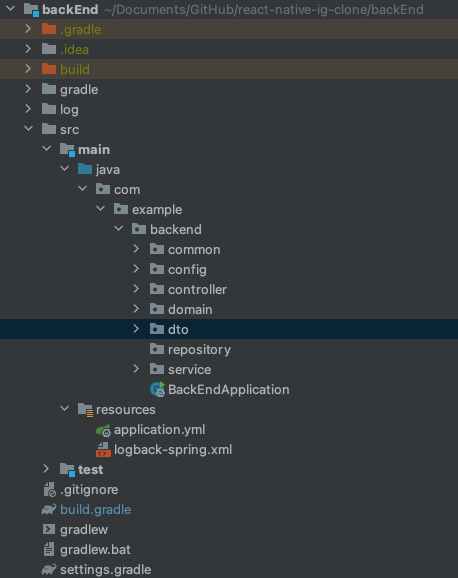Collapse the src folder chevron
The image size is (458, 578).
pos(28,128)
